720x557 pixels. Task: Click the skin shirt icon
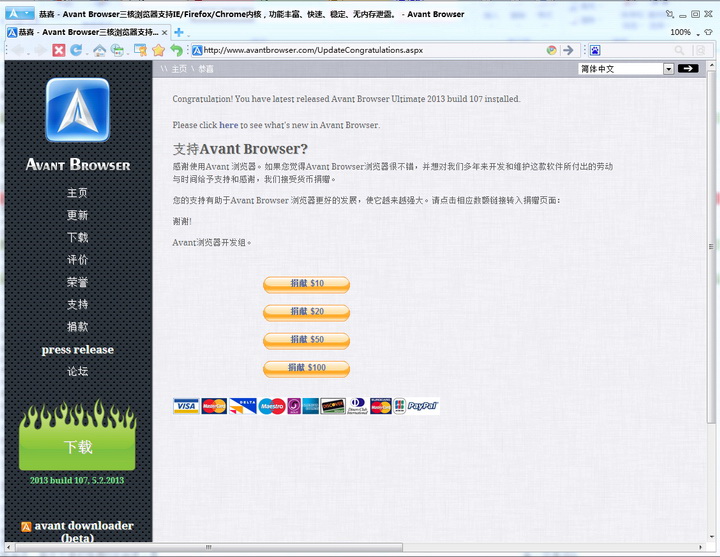tap(709, 32)
